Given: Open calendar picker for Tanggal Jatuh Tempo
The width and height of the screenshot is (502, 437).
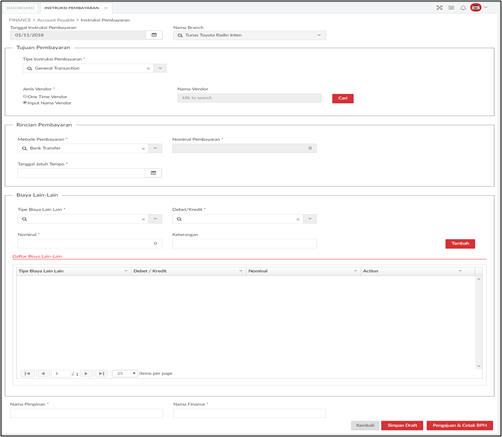Looking at the screenshot, I should [x=153, y=173].
